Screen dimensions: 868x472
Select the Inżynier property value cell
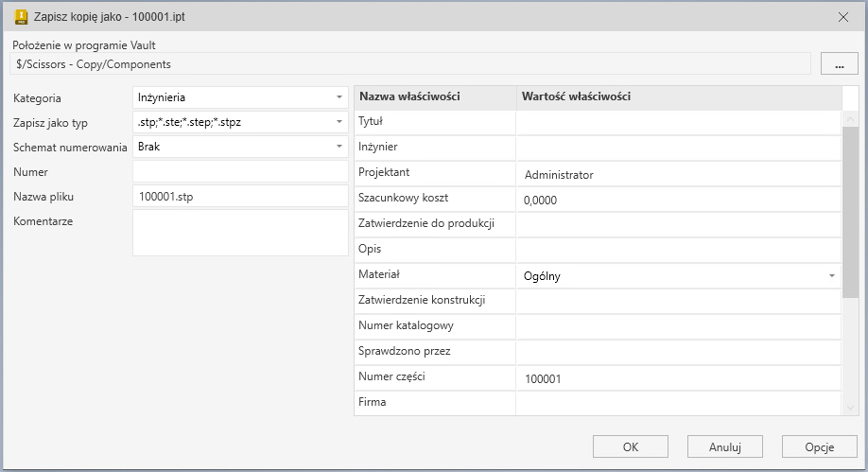pyautogui.click(x=677, y=148)
